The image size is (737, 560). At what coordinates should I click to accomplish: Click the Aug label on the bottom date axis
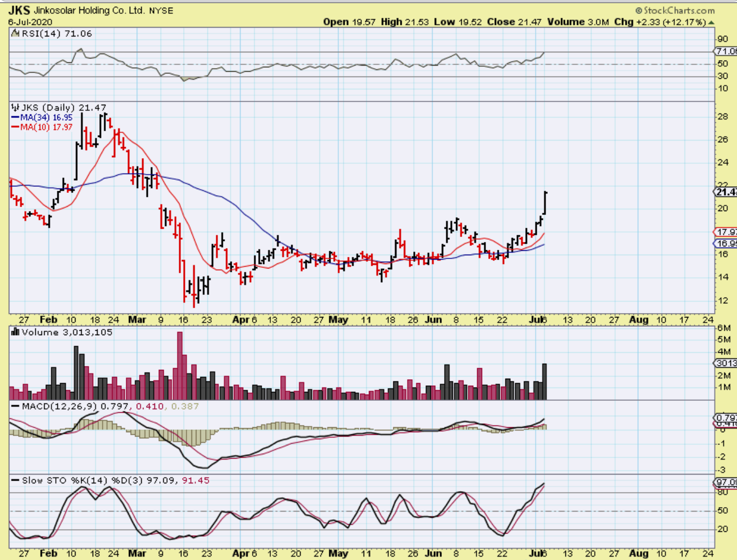(x=639, y=553)
